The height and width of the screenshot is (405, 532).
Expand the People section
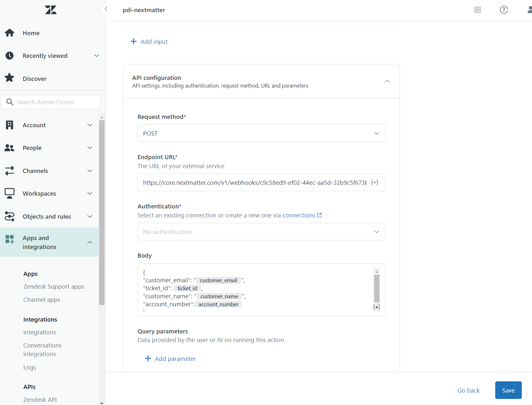90,148
